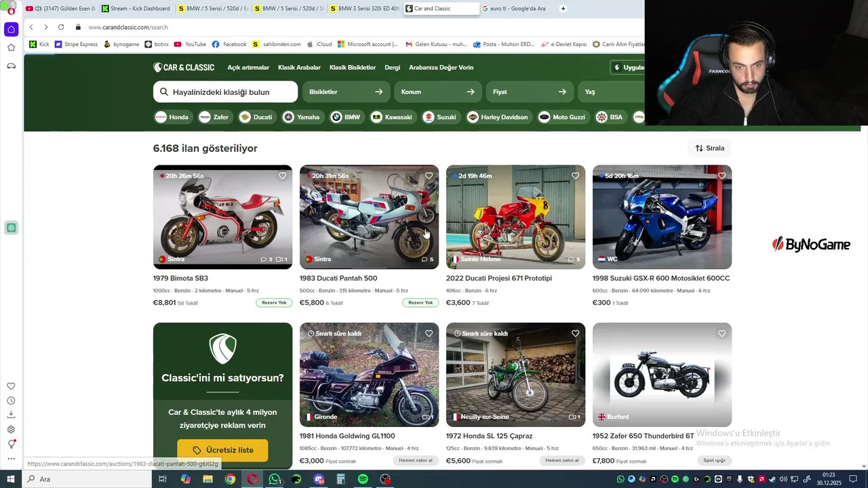Viewport: 868px width, 488px height.
Task: Open Arabanıza Değer Verin menu
Action: click(x=441, y=68)
